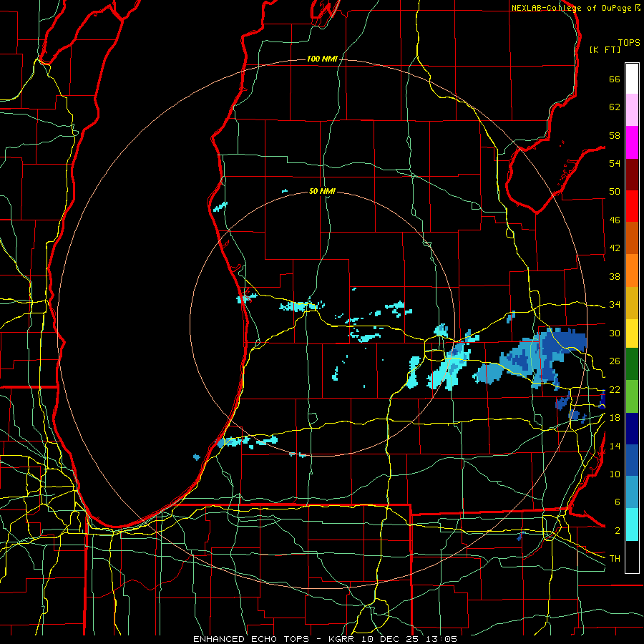
Task: Click the legend value 34
Action: pos(615,305)
